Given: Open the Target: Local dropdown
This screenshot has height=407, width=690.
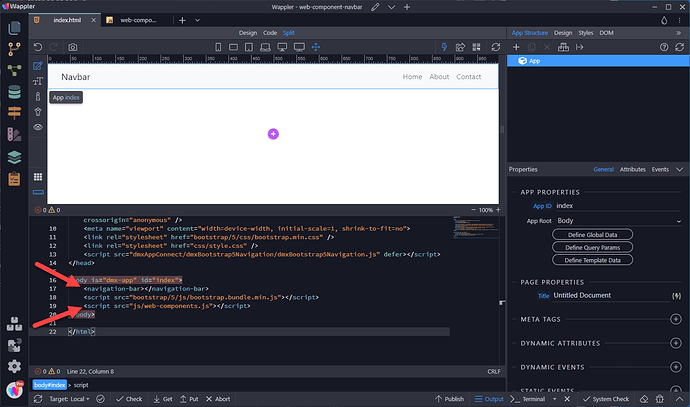Looking at the screenshot, I should coord(69,399).
